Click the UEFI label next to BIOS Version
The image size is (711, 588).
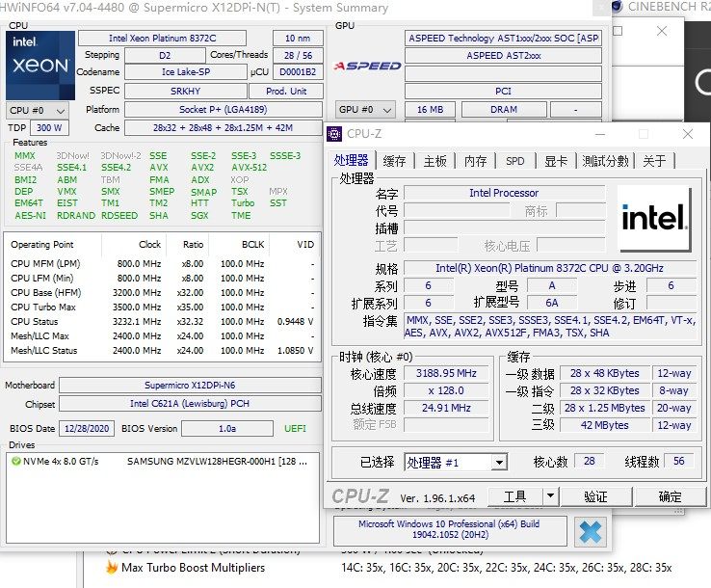tap(295, 428)
